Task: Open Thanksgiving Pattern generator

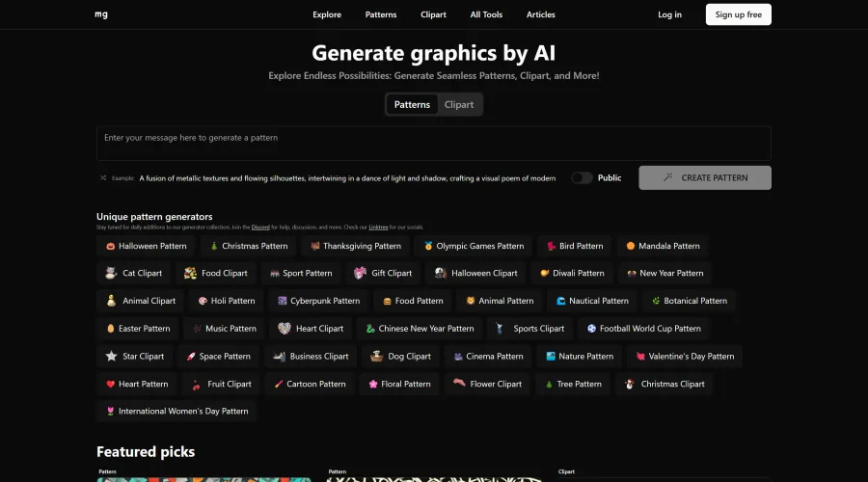Action: pyautogui.click(x=355, y=246)
